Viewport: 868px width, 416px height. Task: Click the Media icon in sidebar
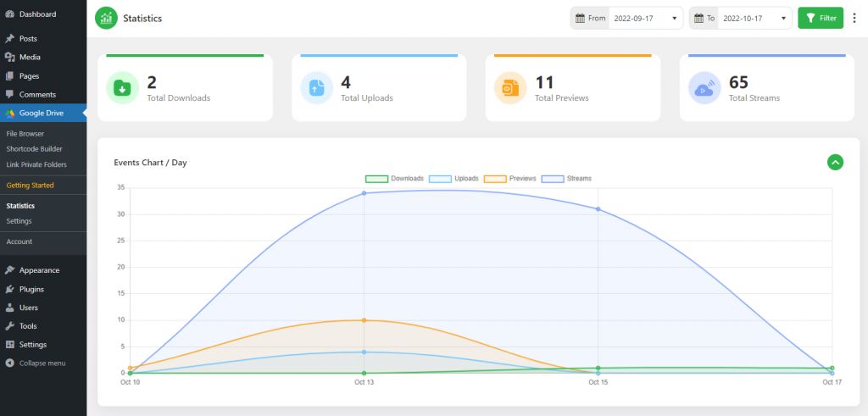tap(9, 57)
